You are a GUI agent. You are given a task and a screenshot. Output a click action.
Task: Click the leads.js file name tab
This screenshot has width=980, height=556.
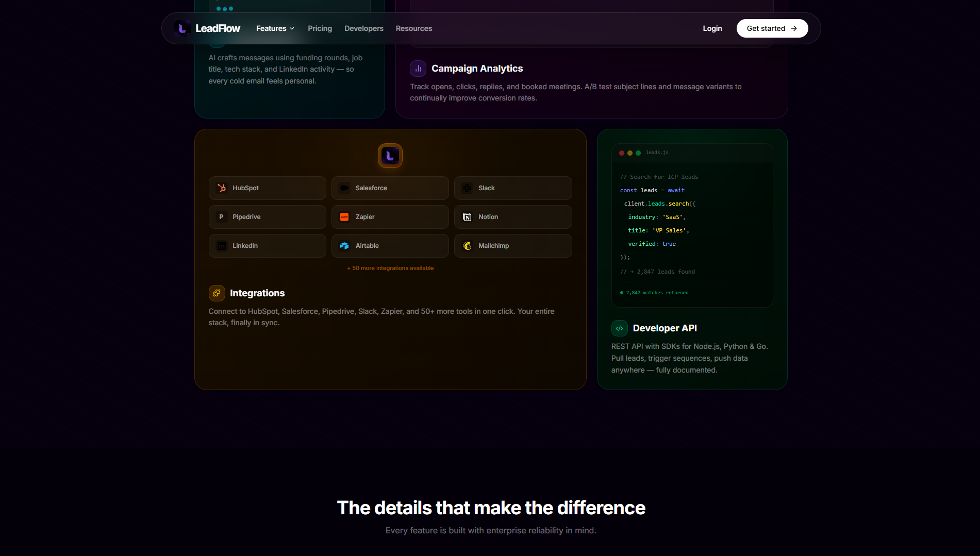657,153
